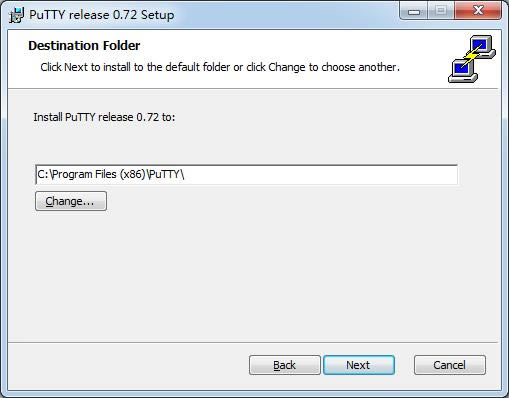Click the 'PuTTY release 0.72 Setup' title bar text
509x398 pixels.
click(102, 15)
